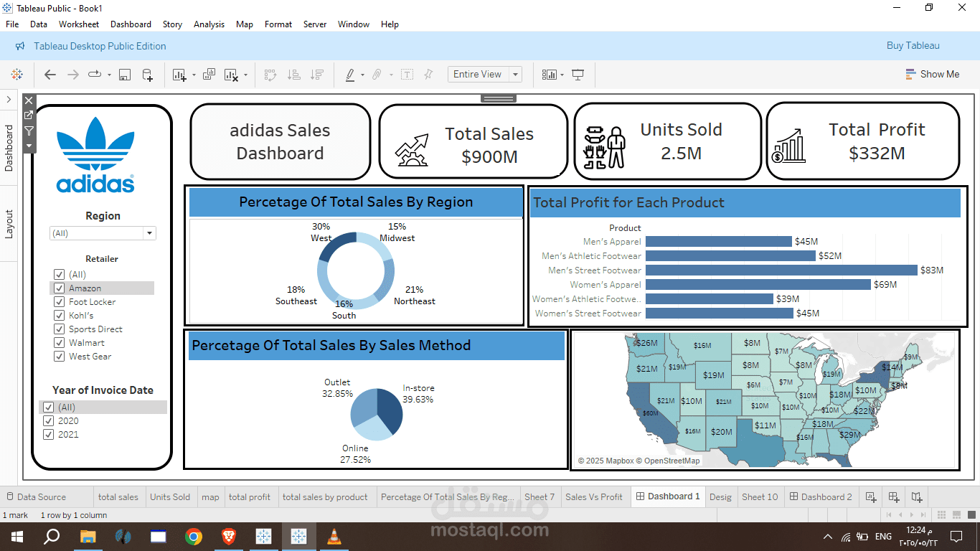Open the Show/hide cards dropdown arrow

562,75
